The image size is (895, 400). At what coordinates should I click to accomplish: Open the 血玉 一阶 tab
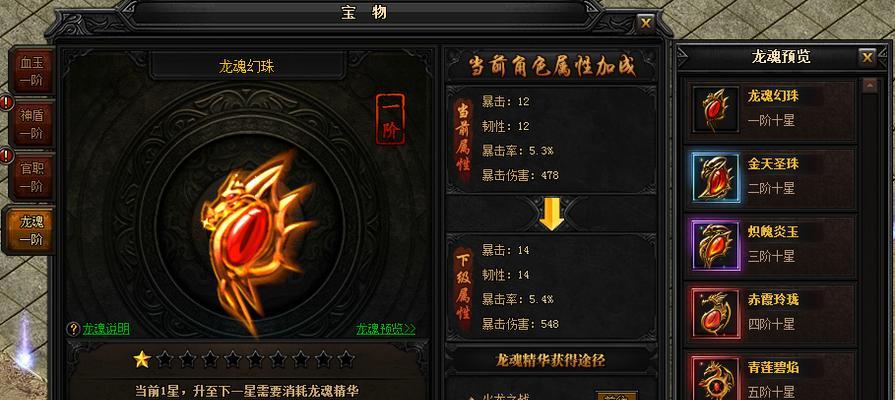click(x=31, y=71)
